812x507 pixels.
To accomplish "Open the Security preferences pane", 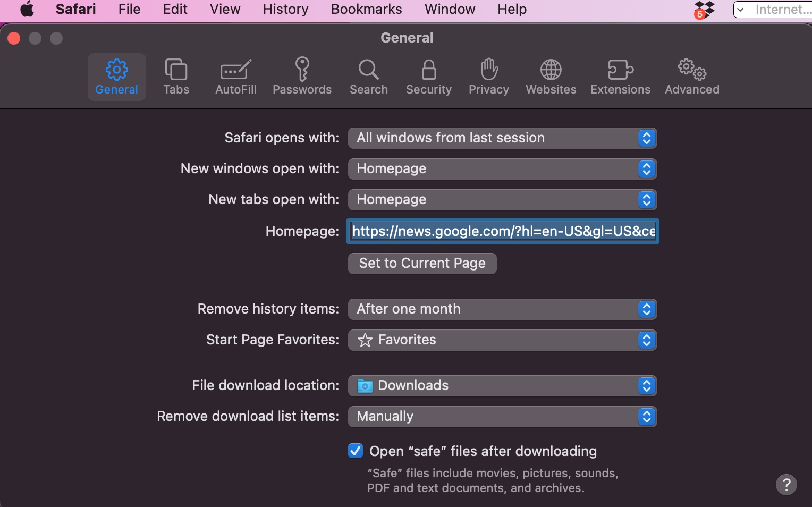I will pyautogui.click(x=428, y=77).
